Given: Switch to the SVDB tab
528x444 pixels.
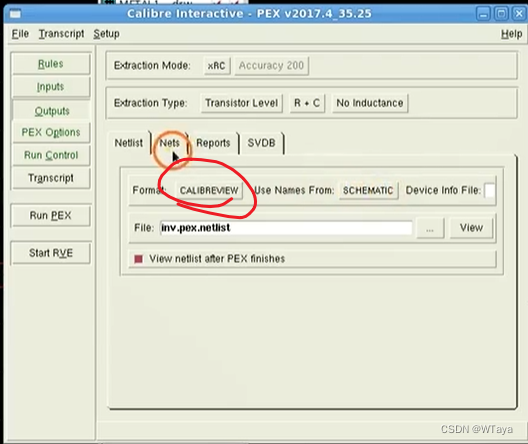Looking at the screenshot, I should (x=262, y=143).
